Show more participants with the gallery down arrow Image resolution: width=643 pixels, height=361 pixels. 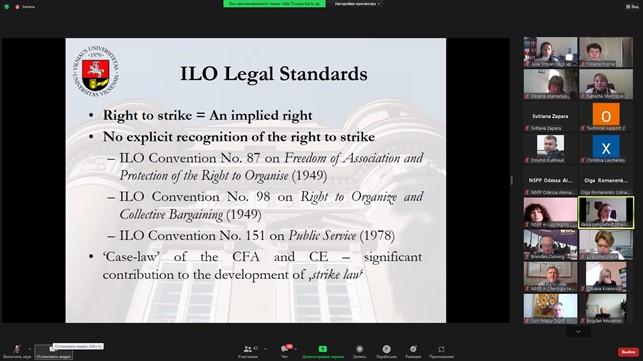pos(578,331)
